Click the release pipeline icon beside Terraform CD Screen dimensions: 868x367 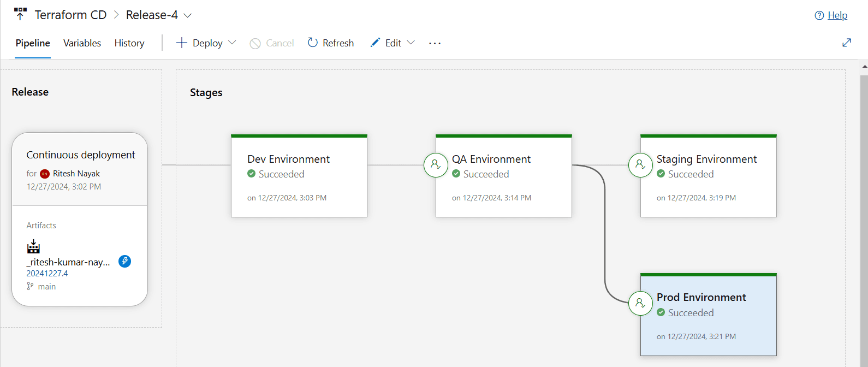point(20,14)
